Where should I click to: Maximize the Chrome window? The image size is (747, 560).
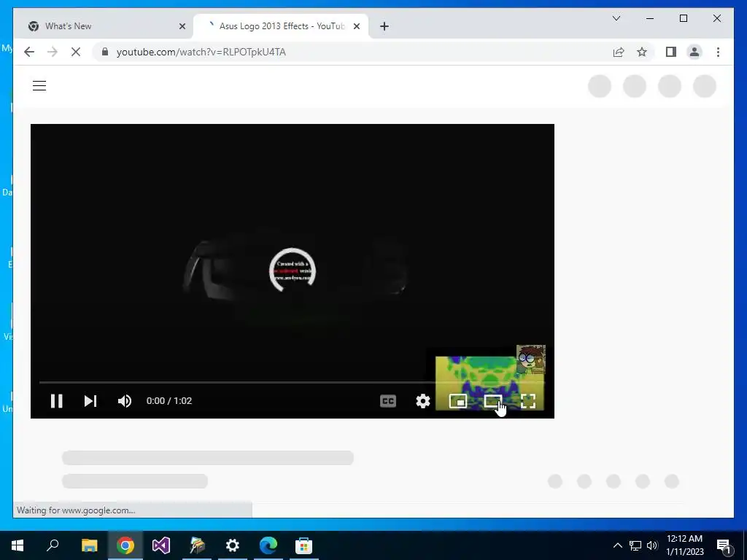click(683, 18)
